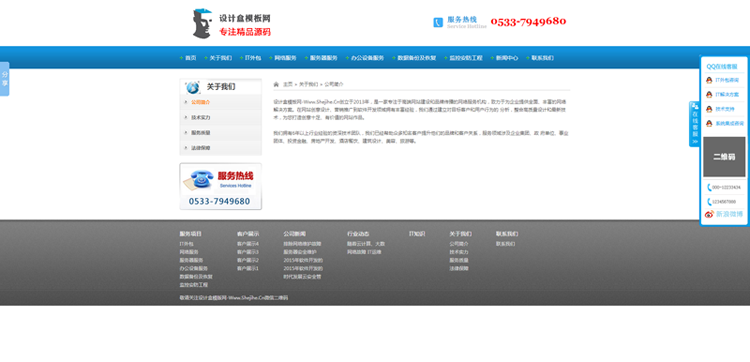Click footer heading IT知识
Viewport: 750px width, 362px height.
click(417, 234)
